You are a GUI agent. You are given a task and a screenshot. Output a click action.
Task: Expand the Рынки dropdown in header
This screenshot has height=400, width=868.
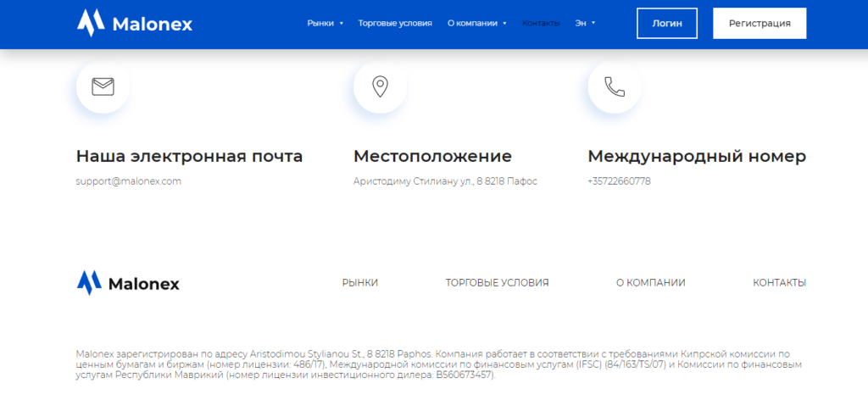(x=325, y=23)
